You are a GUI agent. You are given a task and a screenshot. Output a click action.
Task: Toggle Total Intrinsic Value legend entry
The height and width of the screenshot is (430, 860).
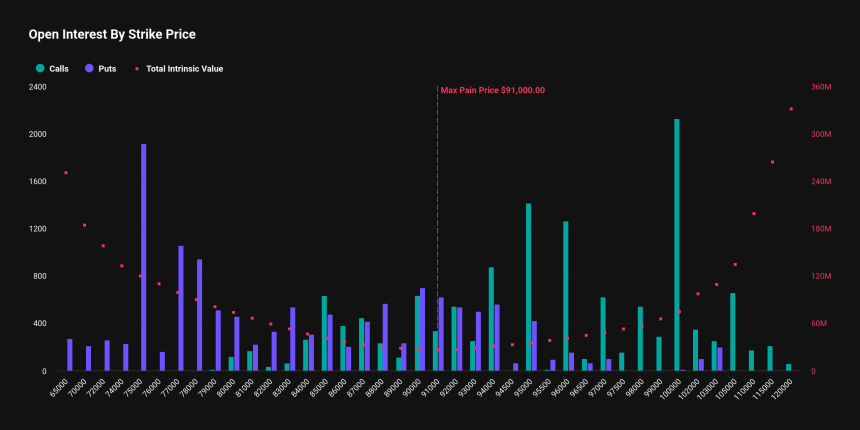pos(179,69)
